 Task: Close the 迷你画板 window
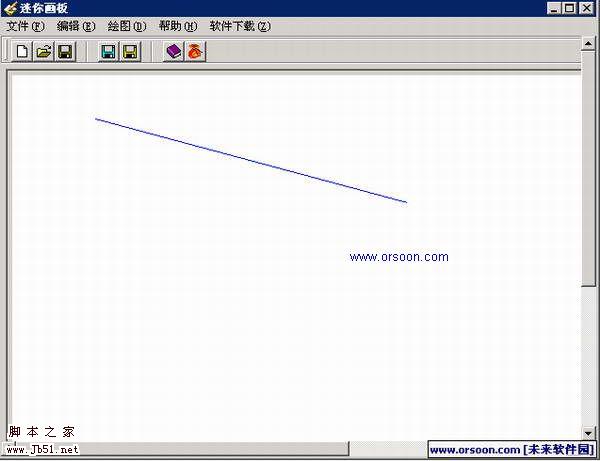pos(587,8)
